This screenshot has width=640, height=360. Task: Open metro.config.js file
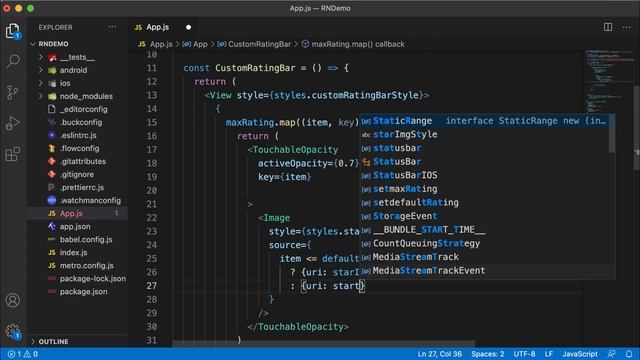[x=78, y=266]
